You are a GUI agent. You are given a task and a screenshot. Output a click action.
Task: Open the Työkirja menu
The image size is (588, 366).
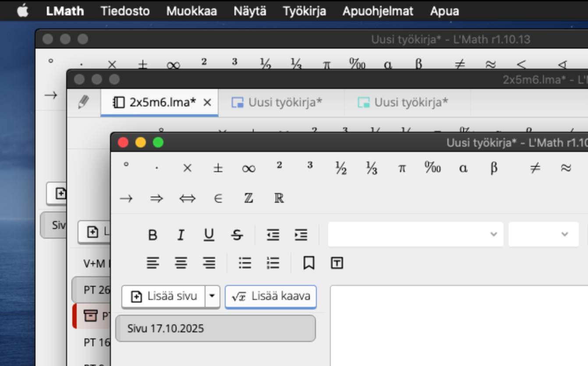pyautogui.click(x=304, y=11)
